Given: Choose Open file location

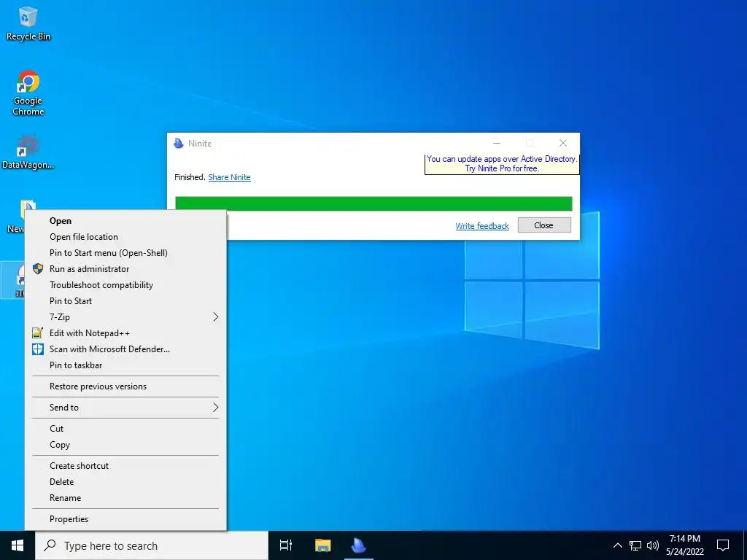Looking at the screenshot, I should point(125,237).
